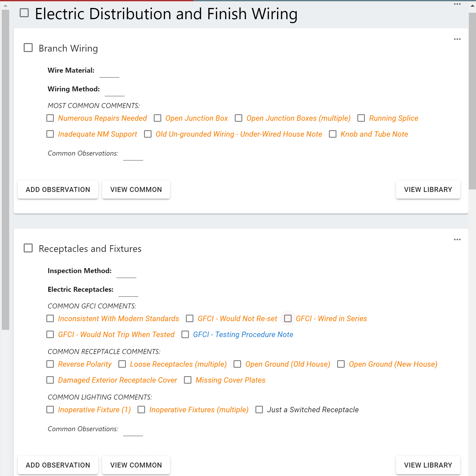Enable GFCI - Wired in Series checkbox

288,318
